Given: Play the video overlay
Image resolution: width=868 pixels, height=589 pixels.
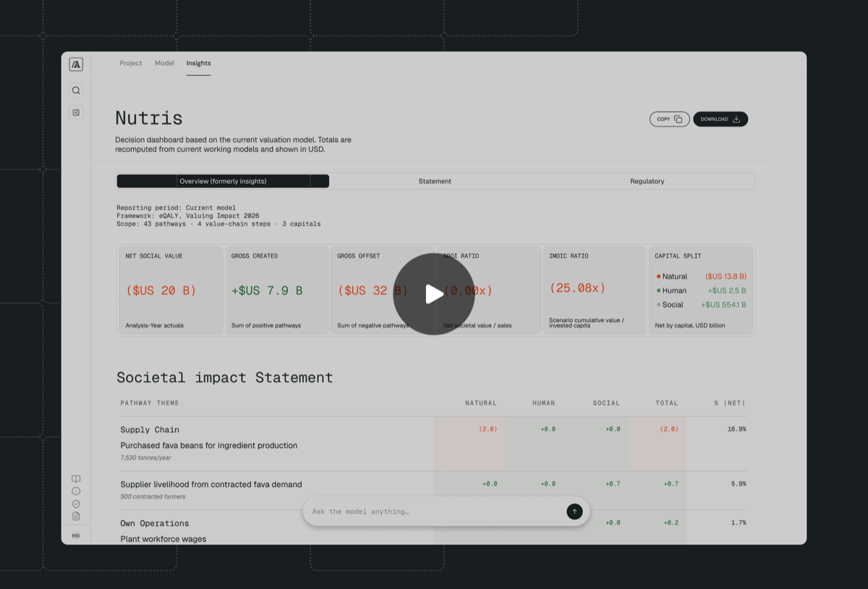Looking at the screenshot, I should (x=434, y=294).
